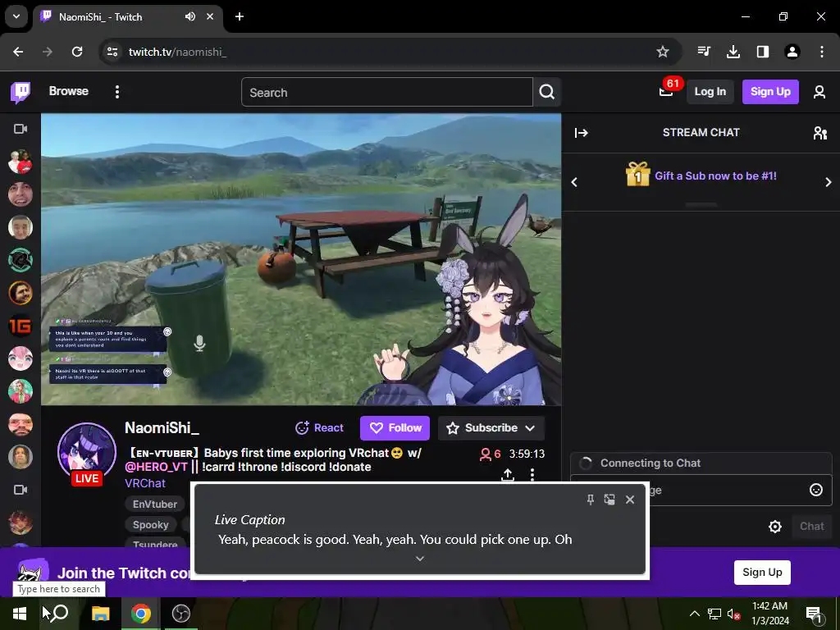The width and height of the screenshot is (840, 630).
Task: Open chat settings gear
Action: [774, 527]
